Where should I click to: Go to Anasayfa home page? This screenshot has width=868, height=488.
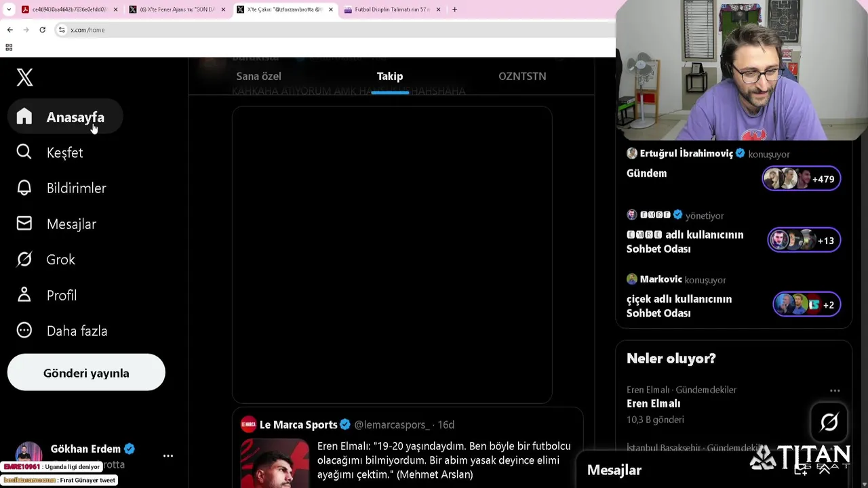(x=65, y=117)
